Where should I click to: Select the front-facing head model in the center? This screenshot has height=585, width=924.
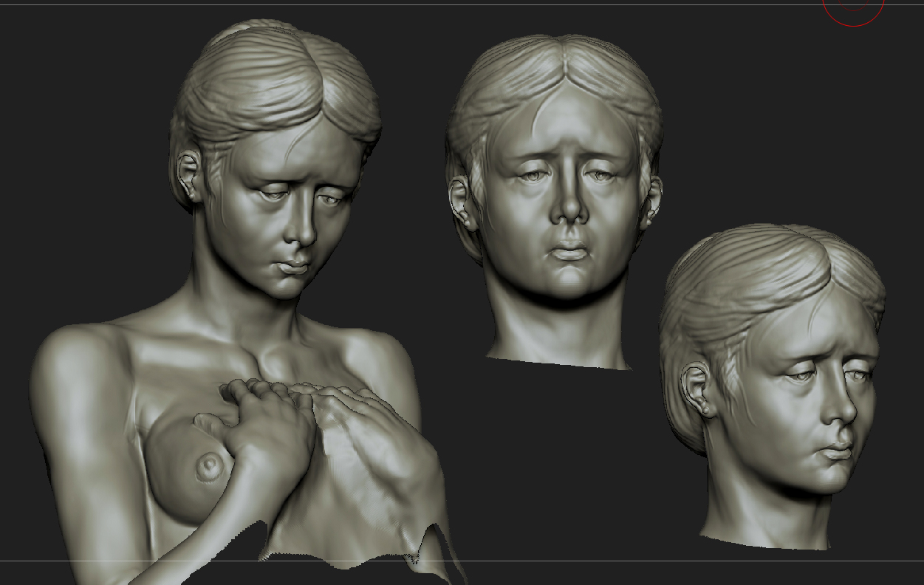click(x=555, y=203)
